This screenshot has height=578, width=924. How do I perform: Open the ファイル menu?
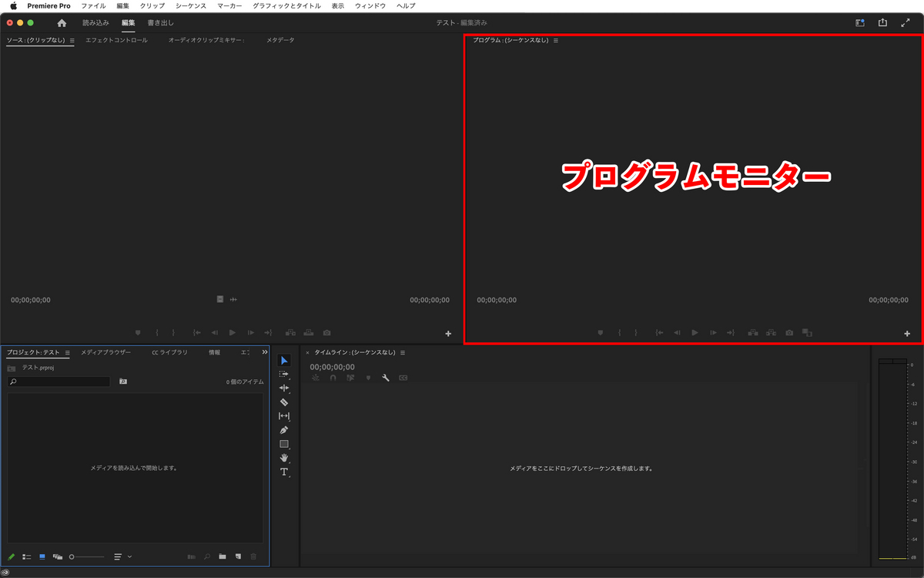pyautogui.click(x=93, y=5)
